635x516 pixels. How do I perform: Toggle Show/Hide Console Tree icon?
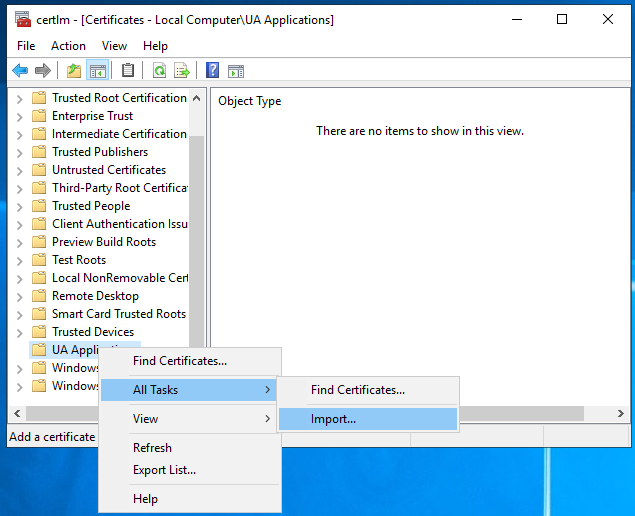[x=97, y=70]
